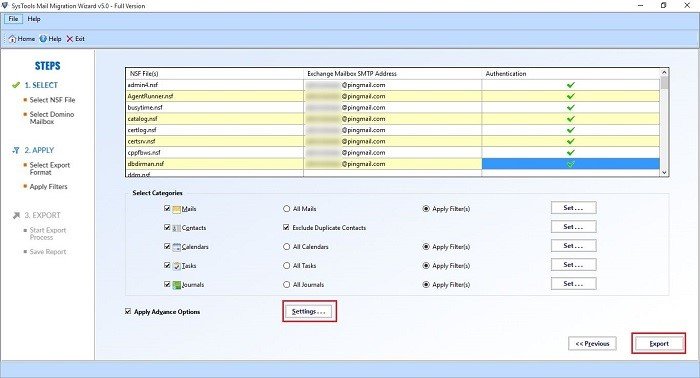700x378 pixels.
Task: Select the All Calendars radio button
Action: pyautogui.click(x=287, y=247)
